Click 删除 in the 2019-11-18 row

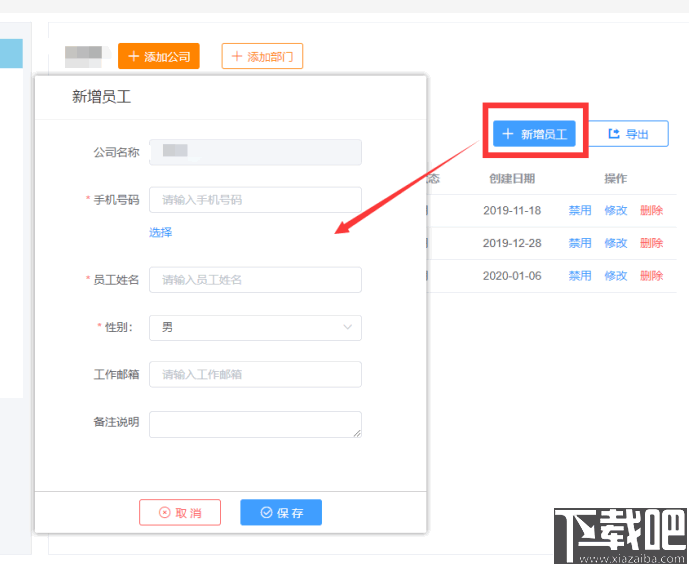[651, 210]
